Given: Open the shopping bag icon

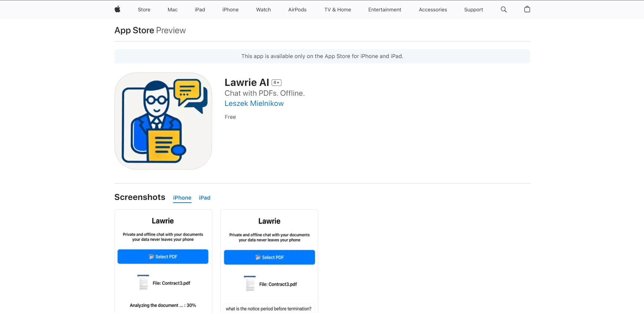Looking at the screenshot, I should click(527, 9).
